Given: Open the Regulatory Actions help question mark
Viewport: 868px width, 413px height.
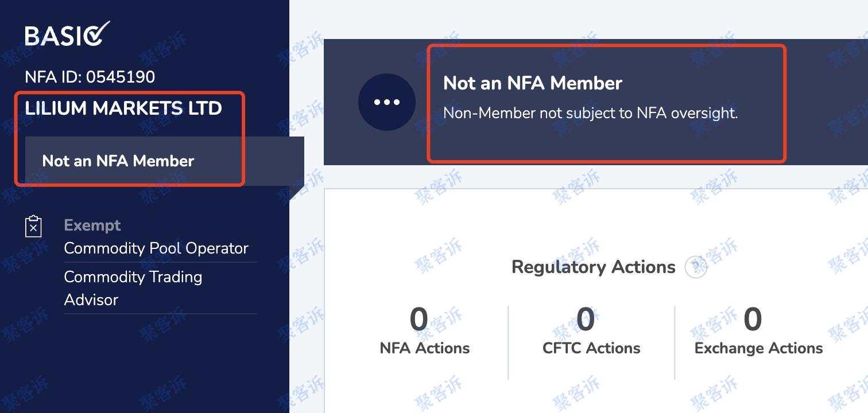Looking at the screenshot, I should click(x=696, y=267).
